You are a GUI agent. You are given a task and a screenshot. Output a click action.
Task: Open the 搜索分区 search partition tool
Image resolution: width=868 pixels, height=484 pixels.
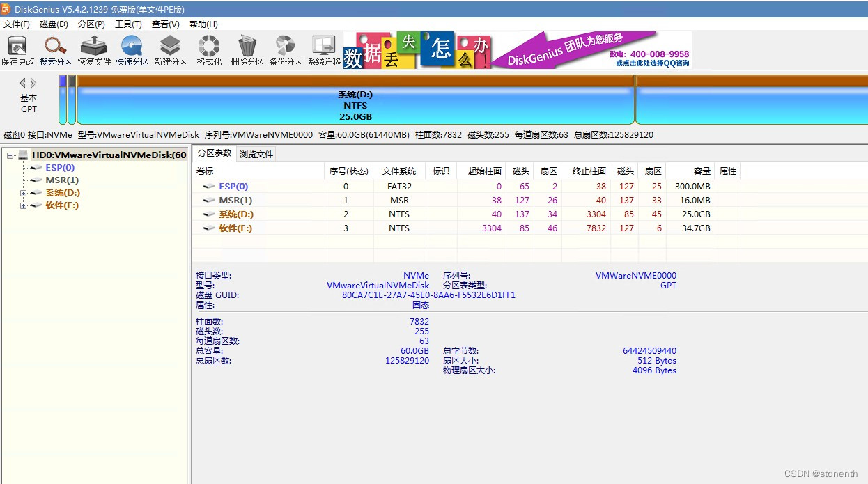coord(56,46)
